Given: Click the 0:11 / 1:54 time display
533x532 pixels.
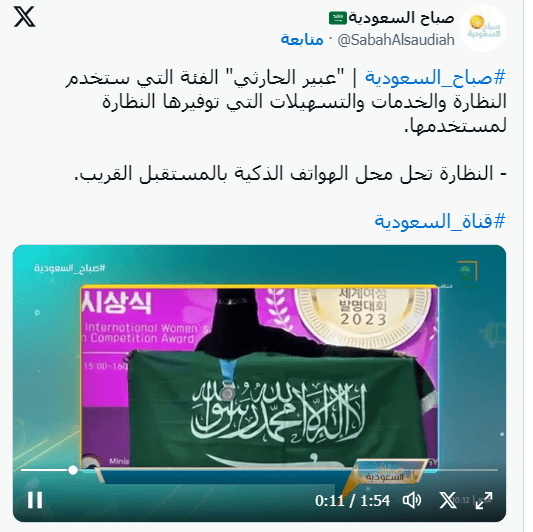Looking at the screenshot, I should pyautogui.click(x=352, y=501).
